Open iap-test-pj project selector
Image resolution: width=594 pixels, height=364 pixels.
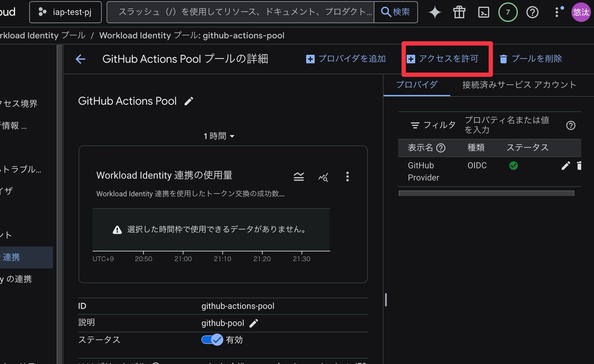tap(65, 12)
